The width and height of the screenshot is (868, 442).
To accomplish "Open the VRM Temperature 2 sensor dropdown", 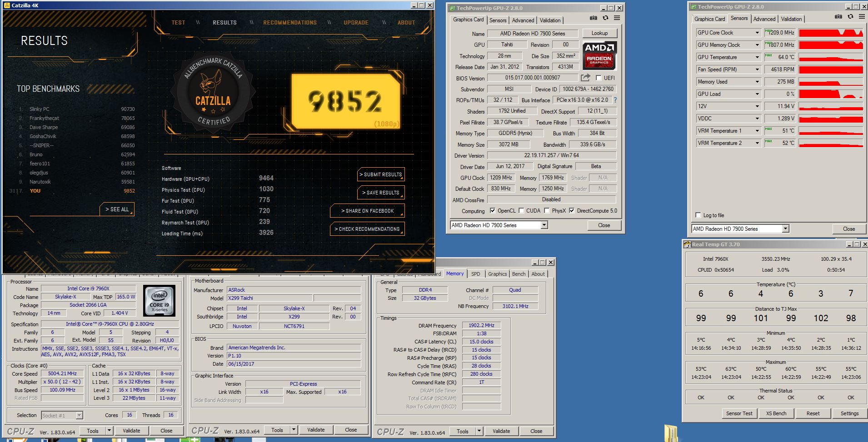I will click(x=757, y=143).
